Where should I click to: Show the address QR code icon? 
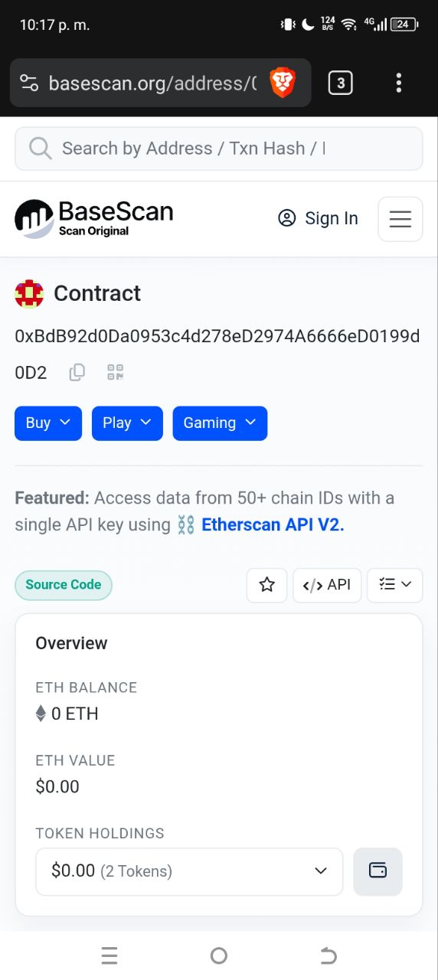tap(116, 373)
